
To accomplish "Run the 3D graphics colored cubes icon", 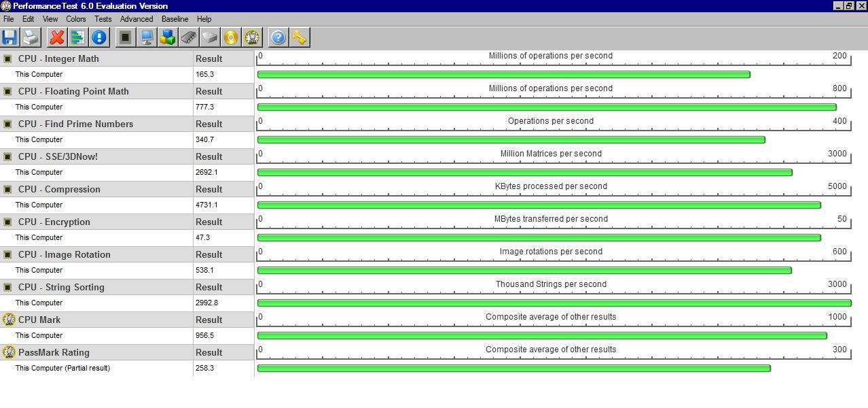I will coord(167,37).
